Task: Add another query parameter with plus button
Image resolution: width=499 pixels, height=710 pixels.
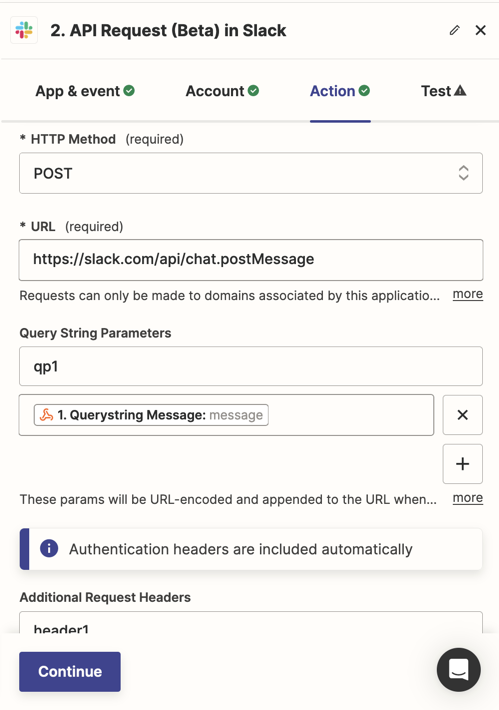Action: [462, 464]
